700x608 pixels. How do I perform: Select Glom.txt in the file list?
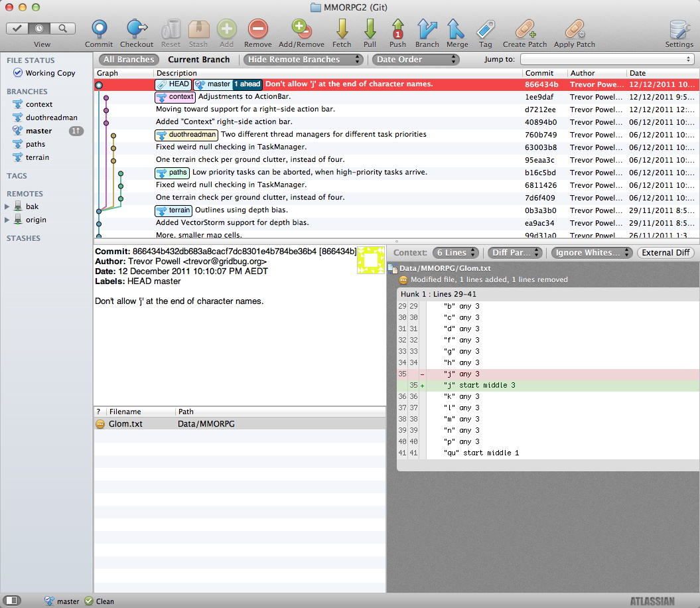(x=240, y=424)
